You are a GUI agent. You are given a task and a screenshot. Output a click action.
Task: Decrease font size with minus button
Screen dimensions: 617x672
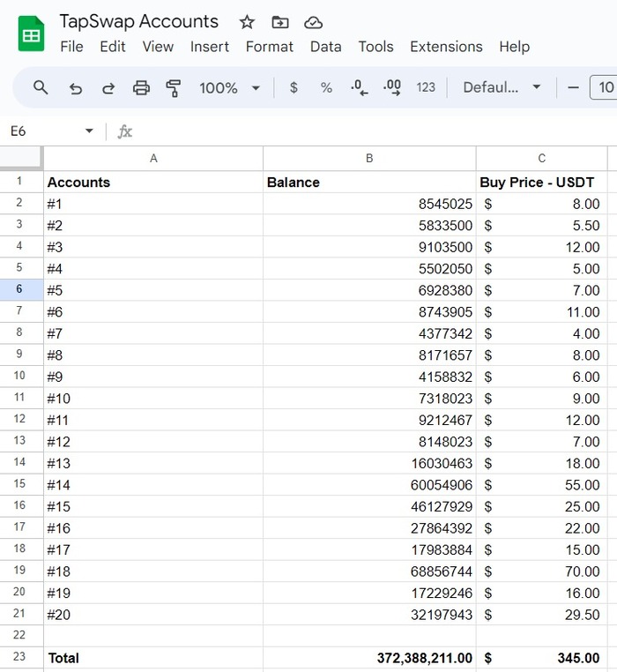(x=573, y=87)
